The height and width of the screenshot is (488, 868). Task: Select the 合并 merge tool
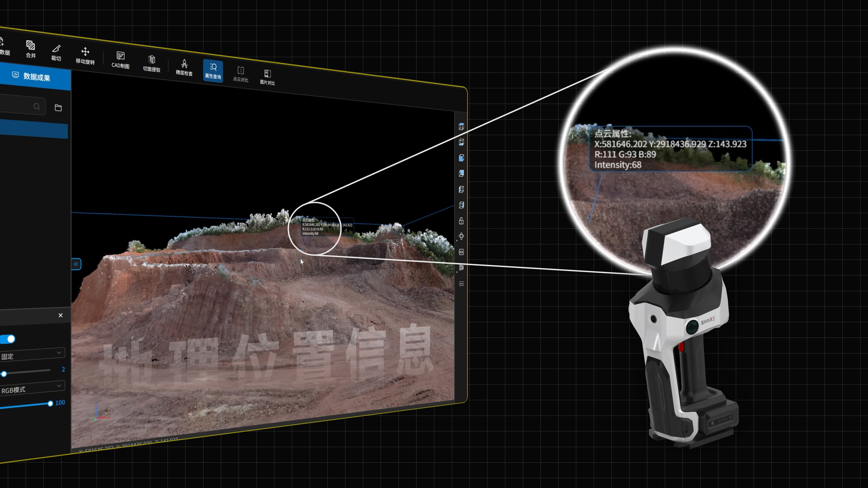tap(31, 49)
